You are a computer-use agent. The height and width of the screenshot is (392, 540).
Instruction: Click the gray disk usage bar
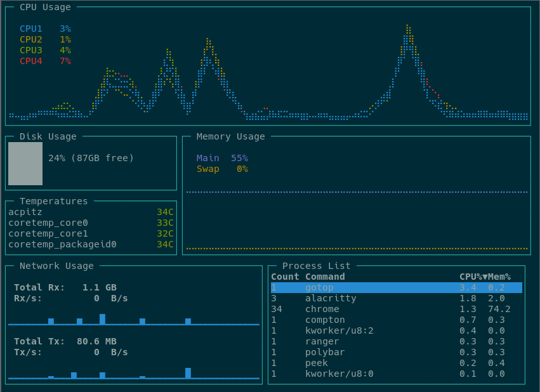25,164
